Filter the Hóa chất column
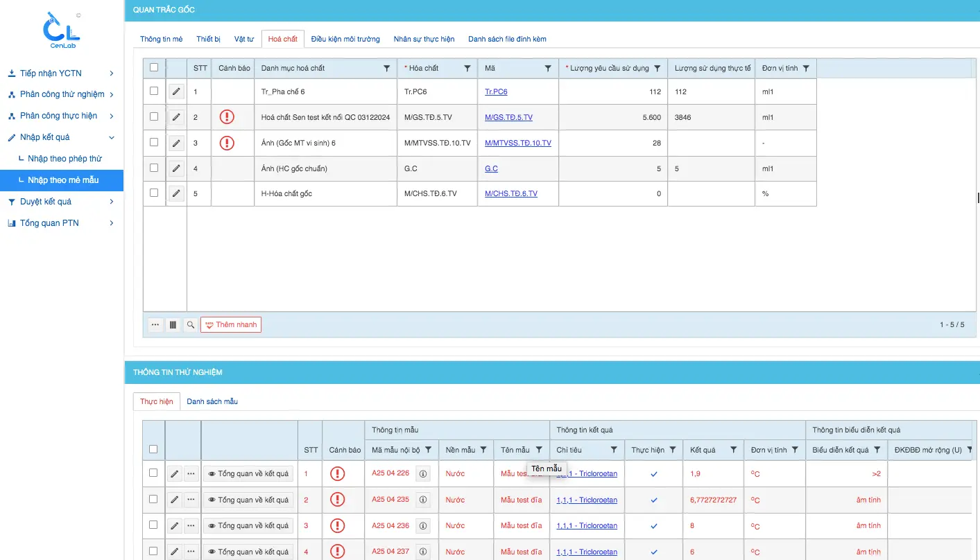Screen dimensions: 980x560 point(467,68)
